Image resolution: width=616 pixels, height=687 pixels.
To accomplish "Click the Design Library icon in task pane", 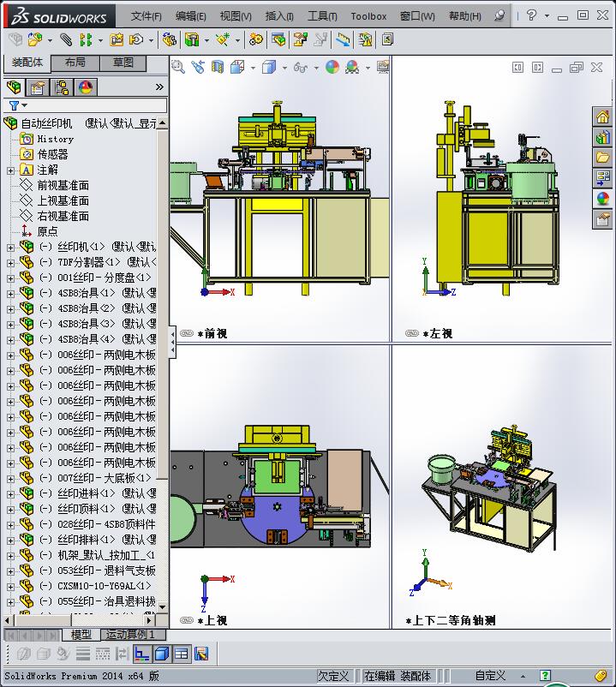I will [602, 138].
